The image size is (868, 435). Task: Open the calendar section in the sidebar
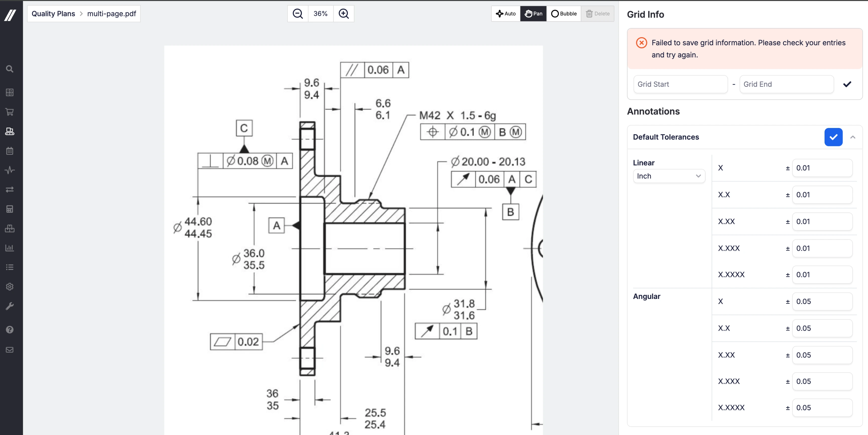coord(10,151)
